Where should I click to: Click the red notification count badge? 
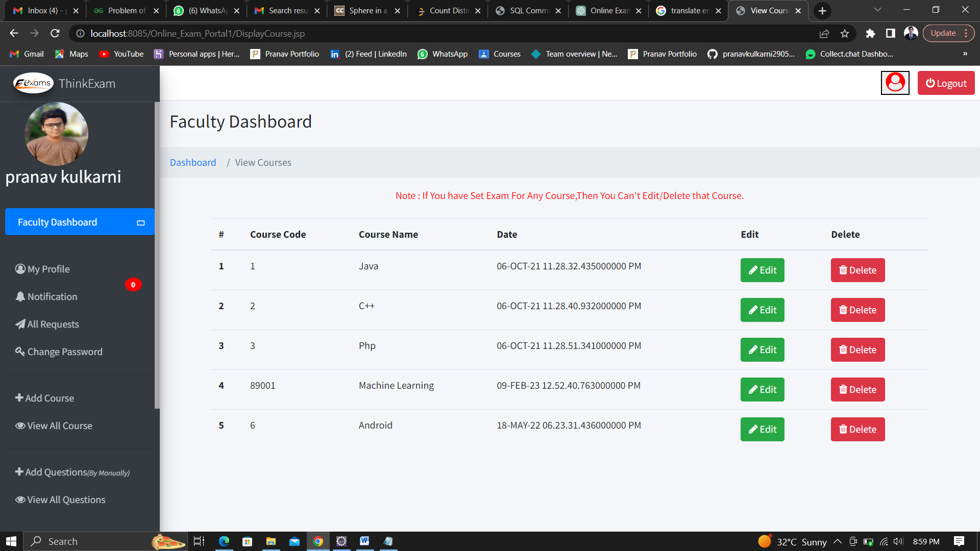(133, 285)
